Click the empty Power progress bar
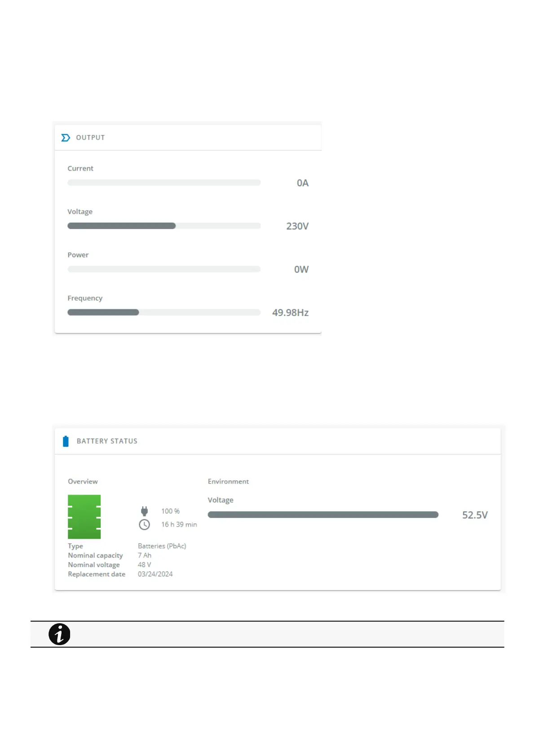The height and width of the screenshot is (756, 535). [164, 269]
